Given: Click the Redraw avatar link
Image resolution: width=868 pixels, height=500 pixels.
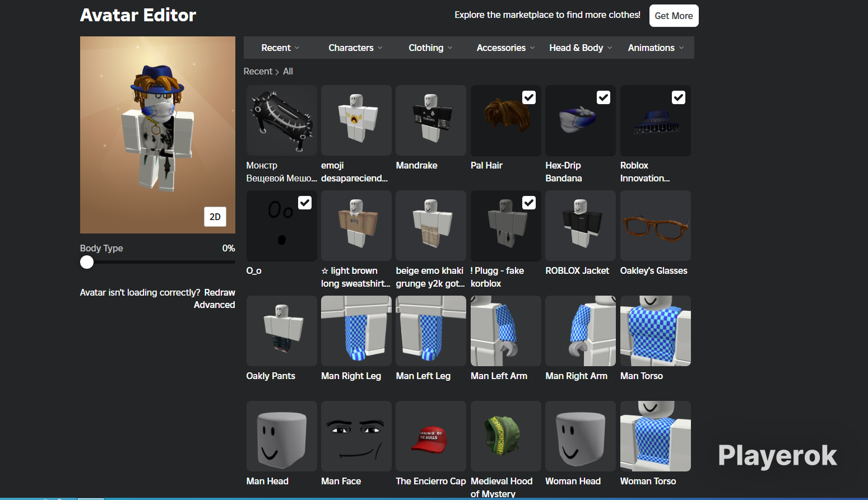Looking at the screenshot, I should 220,292.
